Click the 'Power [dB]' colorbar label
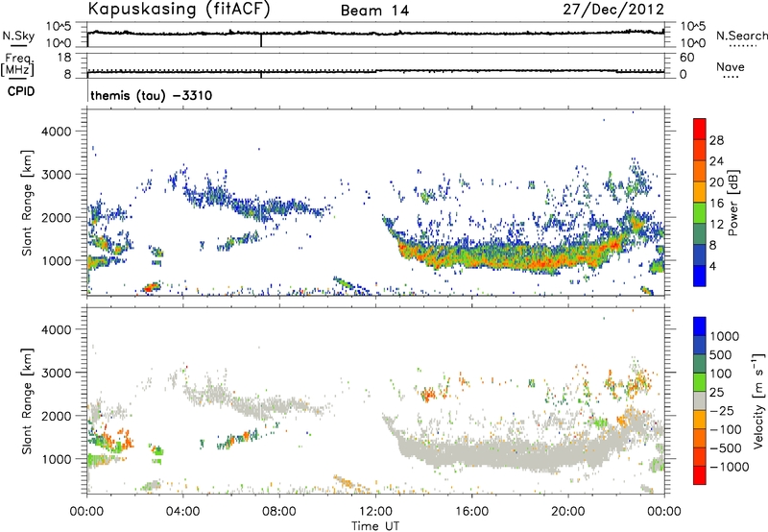The height and width of the screenshot is (532, 768). click(x=733, y=203)
